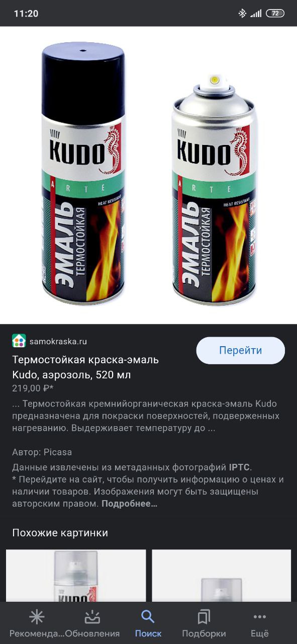297x644 pixels.
Task: Click the samokraska.ru site favicon
Action: click(19, 341)
